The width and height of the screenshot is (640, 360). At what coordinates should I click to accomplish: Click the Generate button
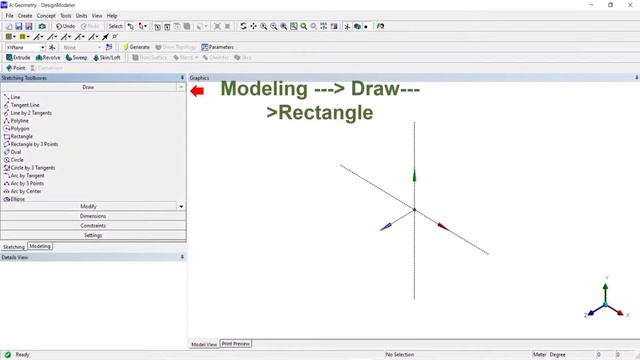(136, 47)
